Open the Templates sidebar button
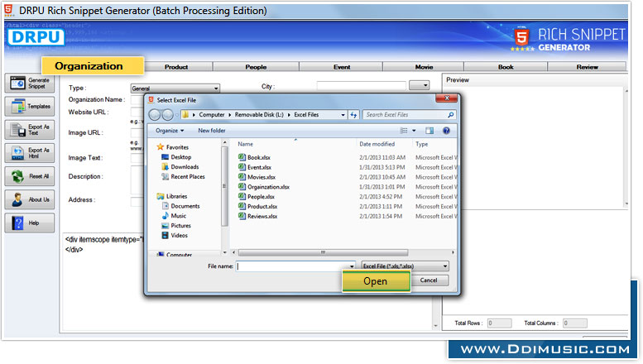The width and height of the screenshot is (643, 364). pyautogui.click(x=30, y=107)
